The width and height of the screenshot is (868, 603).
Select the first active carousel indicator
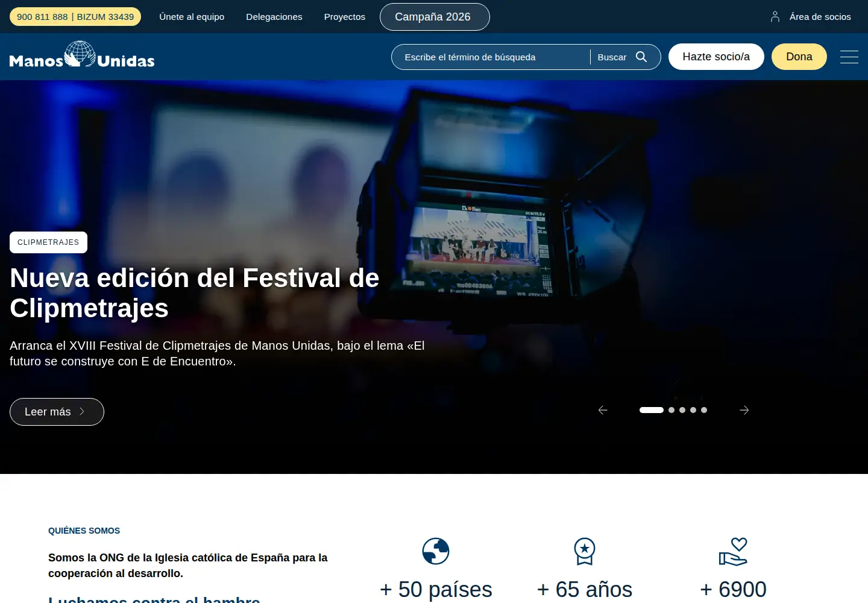pyautogui.click(x=652, y=410)
